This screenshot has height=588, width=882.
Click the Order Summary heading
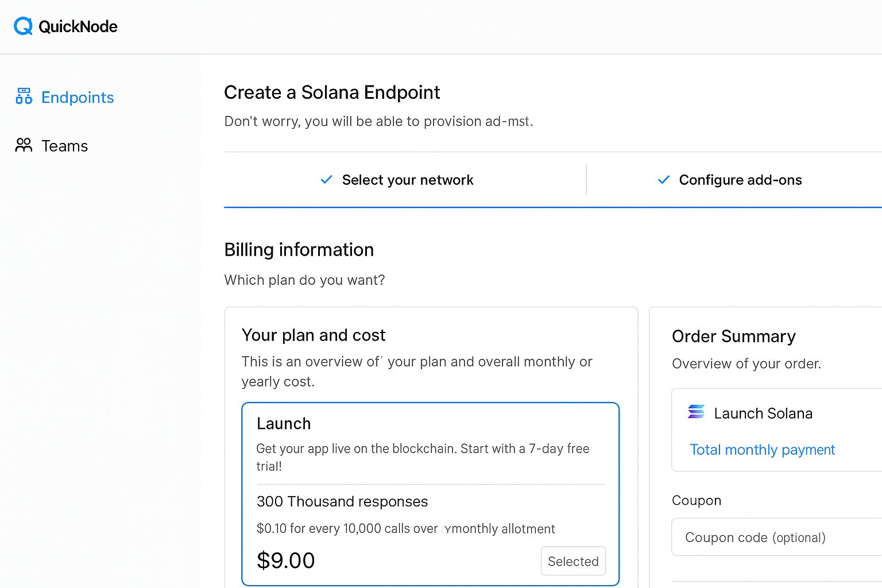point(733,336)
